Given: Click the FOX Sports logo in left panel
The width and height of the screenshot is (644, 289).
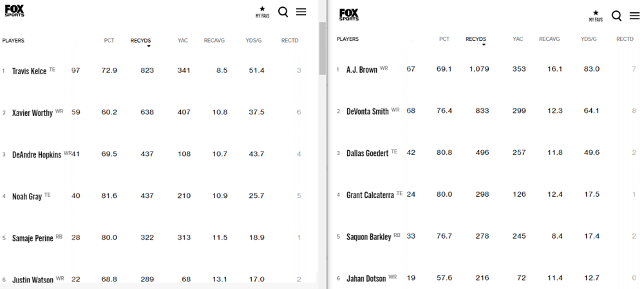Looking at the screenshot, I should [14, 10].
